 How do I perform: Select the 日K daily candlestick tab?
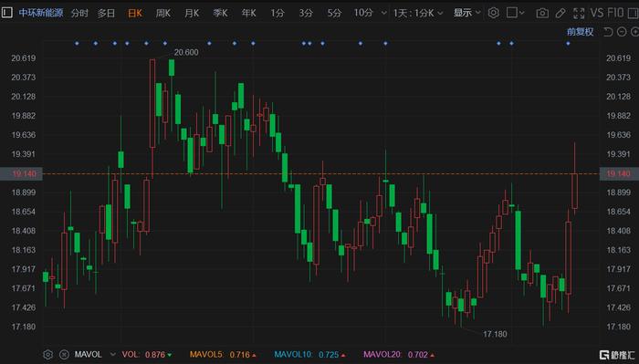click(135, 13)
